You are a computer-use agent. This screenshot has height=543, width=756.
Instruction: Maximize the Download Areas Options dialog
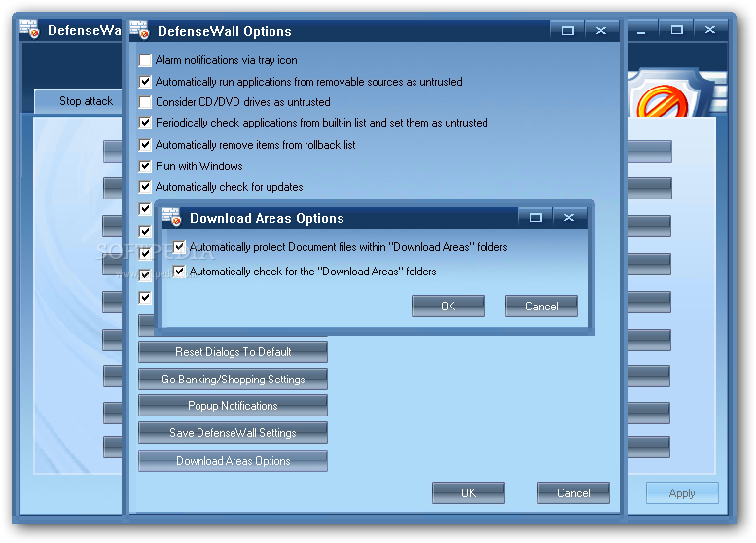click(536, 217)
